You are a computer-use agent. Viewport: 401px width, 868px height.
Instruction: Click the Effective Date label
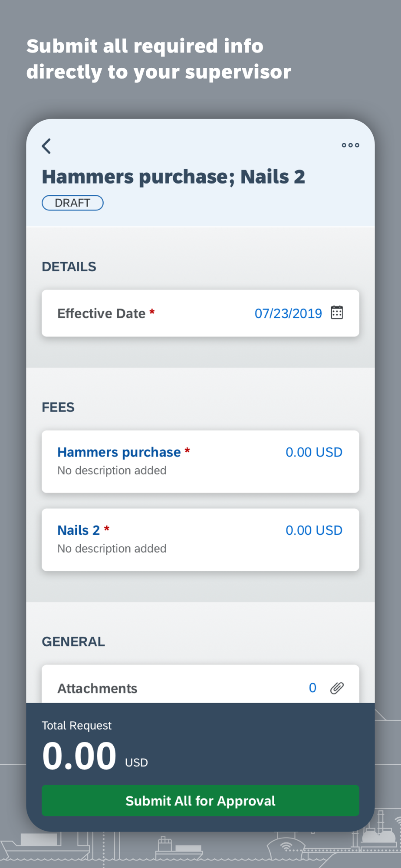pyautogui.click(x=101, y=313)
